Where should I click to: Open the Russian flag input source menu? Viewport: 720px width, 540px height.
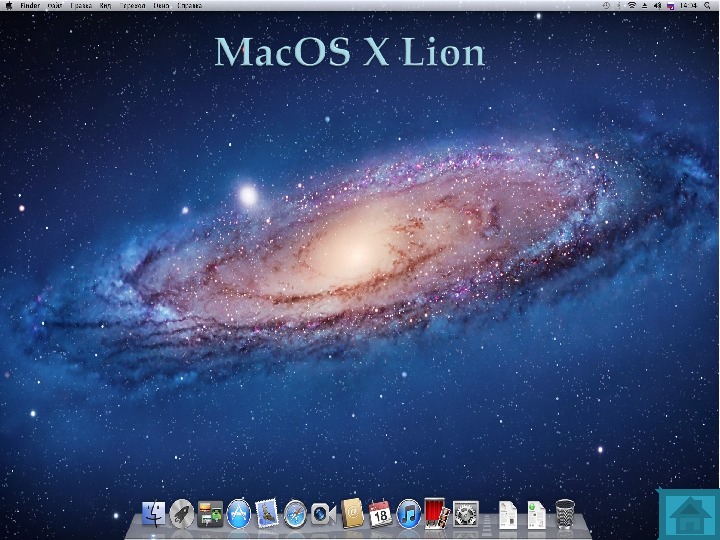pos(670,6)
